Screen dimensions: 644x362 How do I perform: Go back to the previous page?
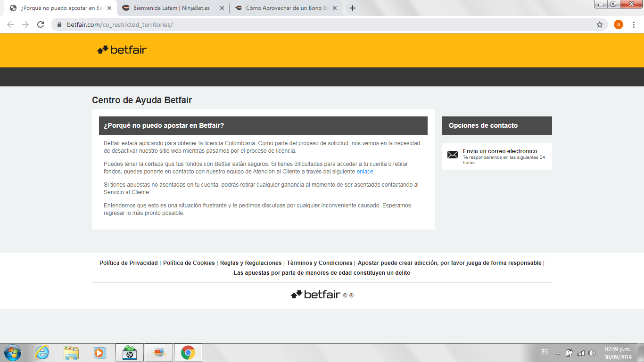click(10, 25)
